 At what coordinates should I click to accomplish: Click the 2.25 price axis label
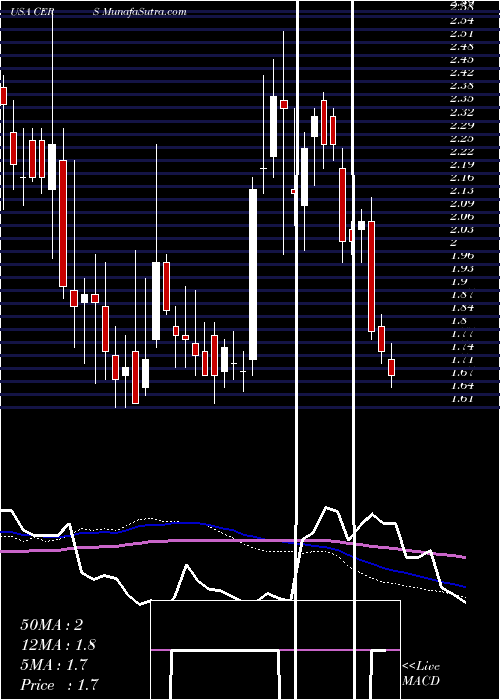pyautogui.click(x=462, y=138)
